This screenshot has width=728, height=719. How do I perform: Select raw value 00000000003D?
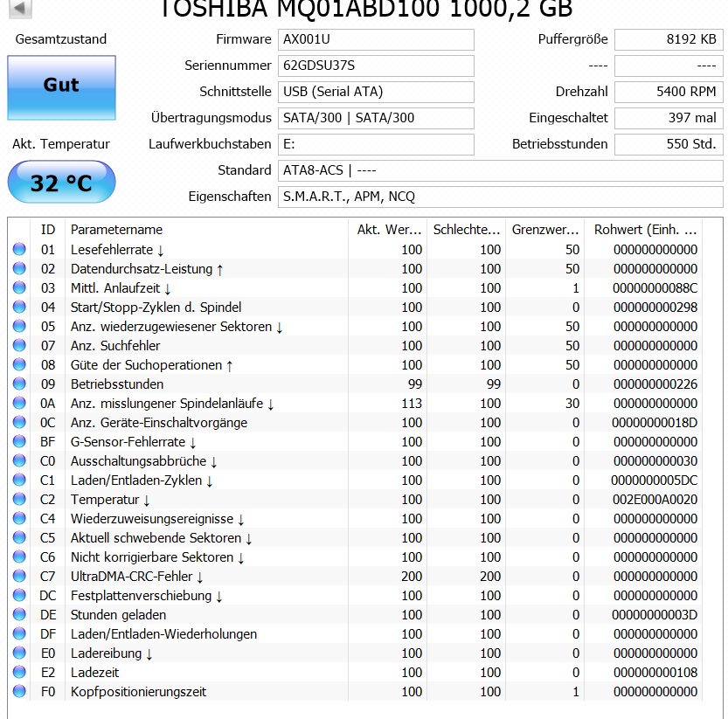point(655,615)
